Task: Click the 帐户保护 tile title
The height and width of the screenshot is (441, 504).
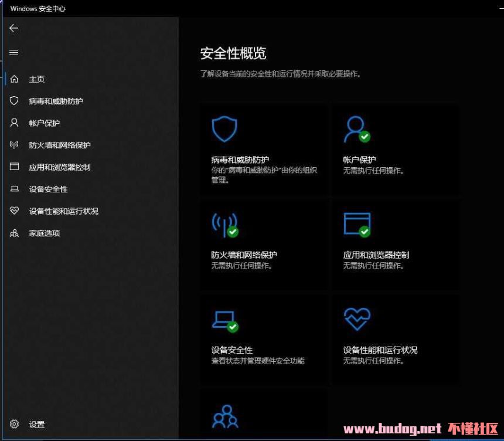Action: click(359, 160)
